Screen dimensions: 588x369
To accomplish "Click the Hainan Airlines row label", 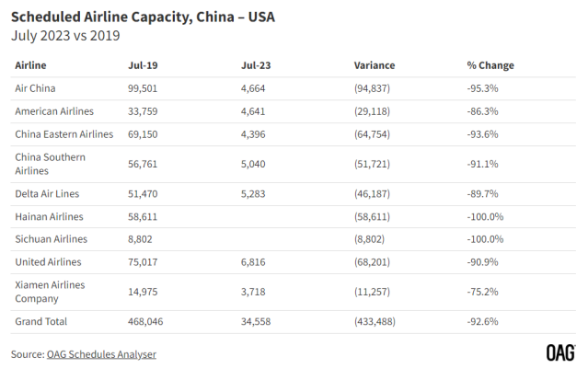I will coord(50,216).
